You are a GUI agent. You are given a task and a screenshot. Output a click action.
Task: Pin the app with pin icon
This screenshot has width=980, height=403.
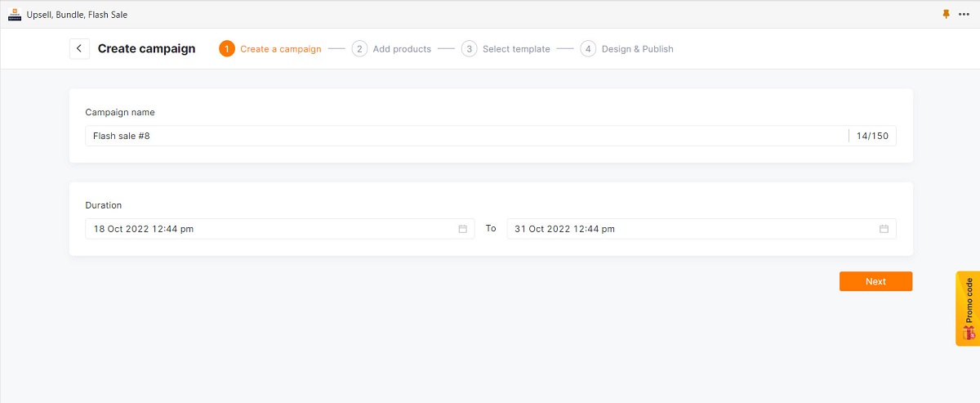[947, 14]
